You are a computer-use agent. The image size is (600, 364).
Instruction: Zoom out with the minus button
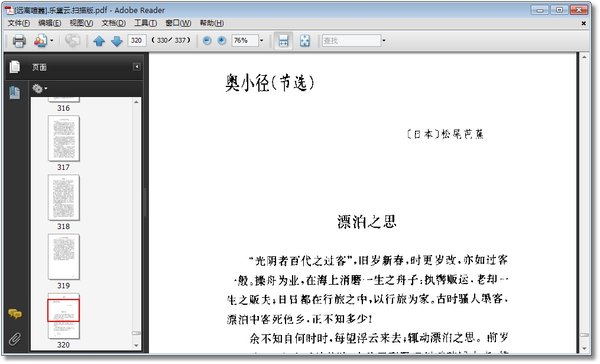207,40
